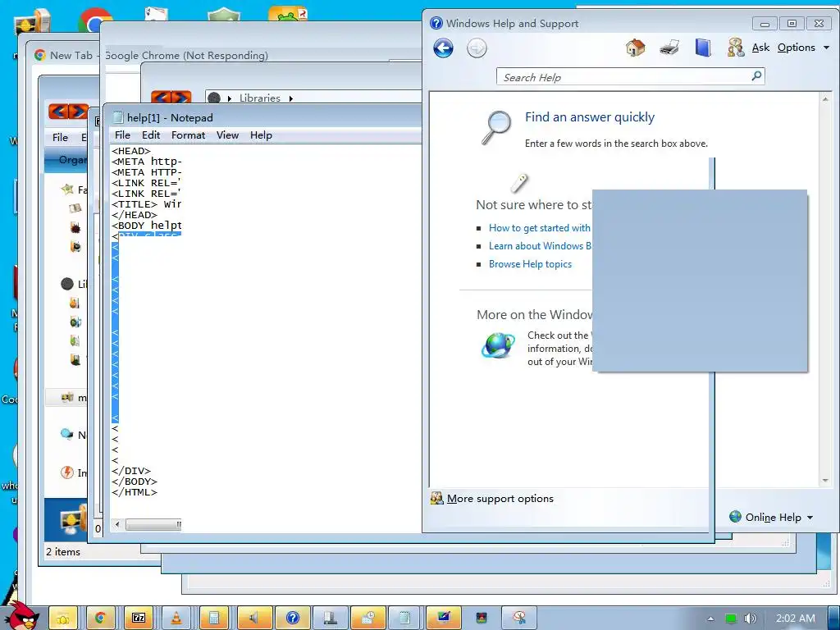Open Browse Help book icon
This screenshot has height=630, width=840.
click(x=703, y=48)
